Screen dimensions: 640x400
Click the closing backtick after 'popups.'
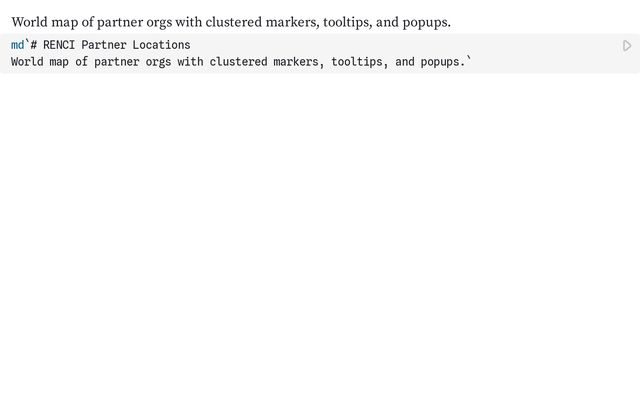(x=469, y=60)
